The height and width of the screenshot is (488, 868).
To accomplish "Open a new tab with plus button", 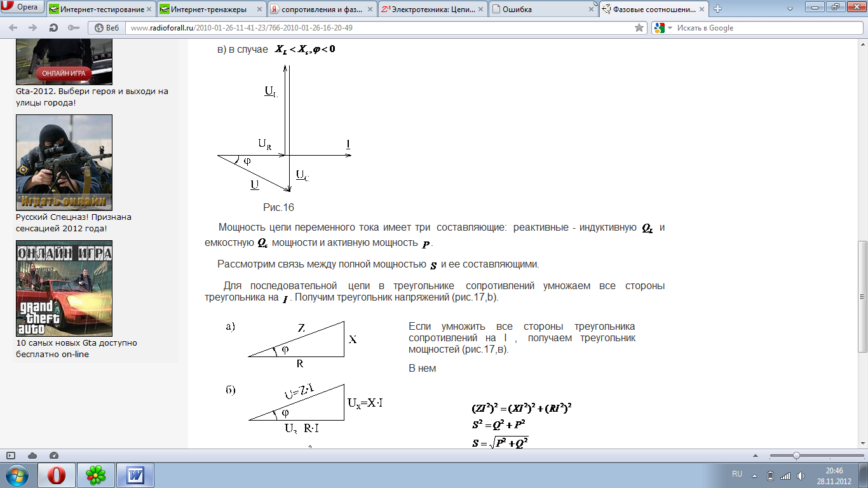I will [x=718, y=10].
